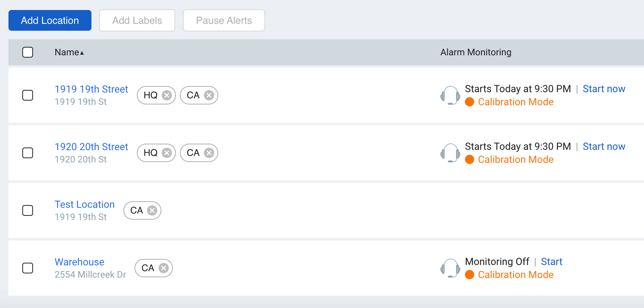Click Start now for 1919 19th Street

click(x=604, y=89)
